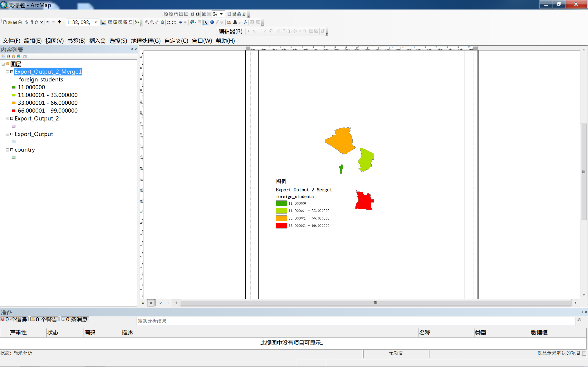Click the Save document icon

point(15,22)
